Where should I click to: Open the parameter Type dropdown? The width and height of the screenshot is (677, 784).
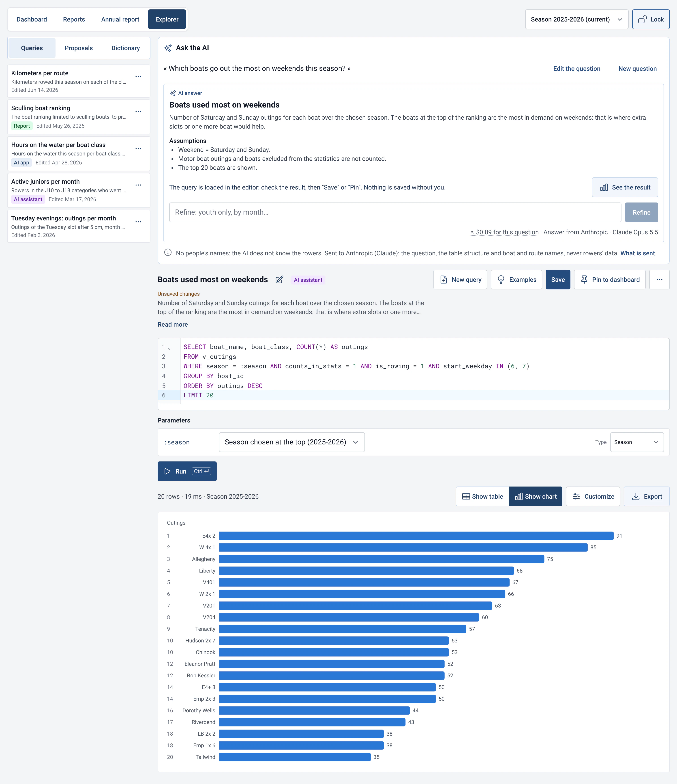(x=636, y=442)
